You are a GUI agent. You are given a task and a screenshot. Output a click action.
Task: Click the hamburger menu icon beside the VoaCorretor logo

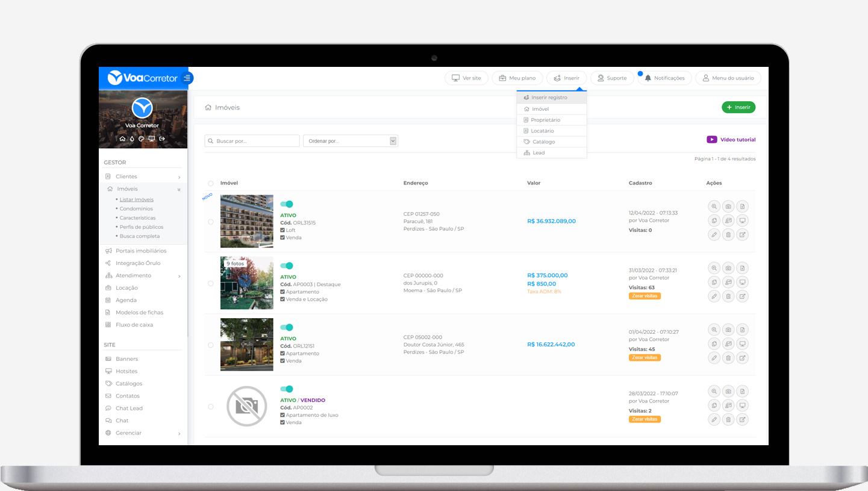pos(187,78)
